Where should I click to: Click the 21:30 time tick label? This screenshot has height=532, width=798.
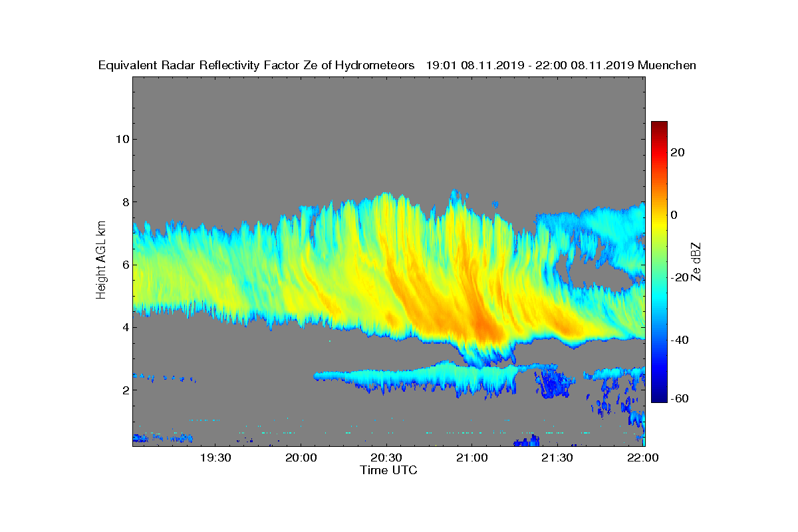coord(557,458)
